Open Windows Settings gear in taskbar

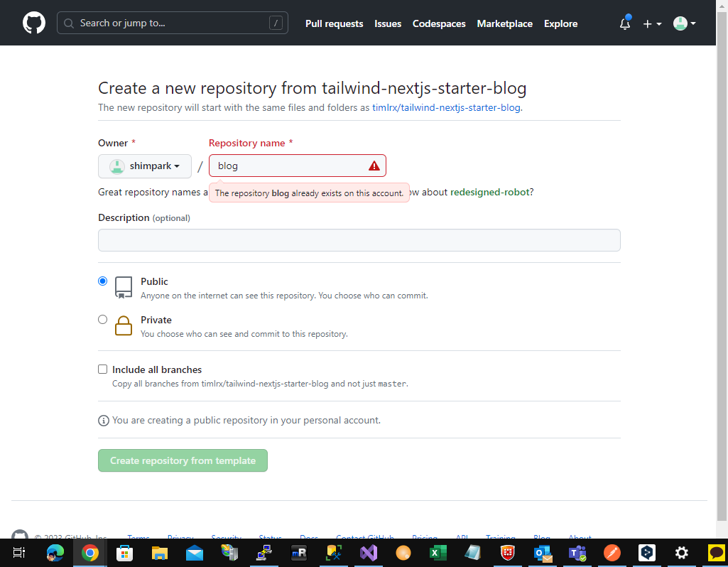click(681, 553)
